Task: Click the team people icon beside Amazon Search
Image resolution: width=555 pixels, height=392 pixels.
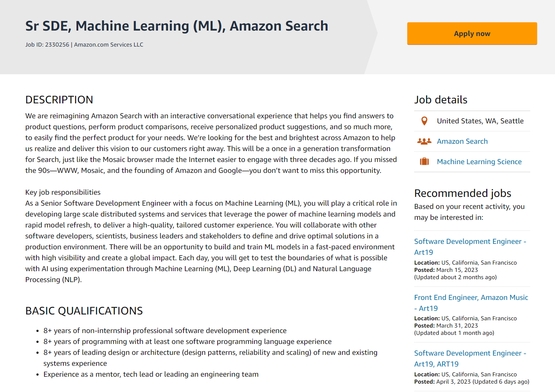Action: click(424, 141)
